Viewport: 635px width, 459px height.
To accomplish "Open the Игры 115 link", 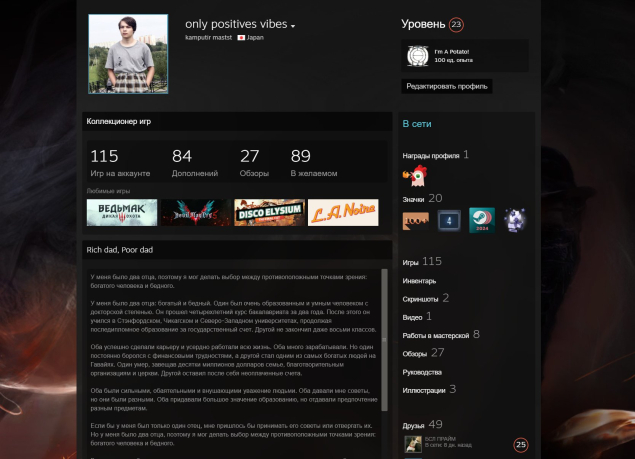I will pyautogui.click(x=421, y=262).
